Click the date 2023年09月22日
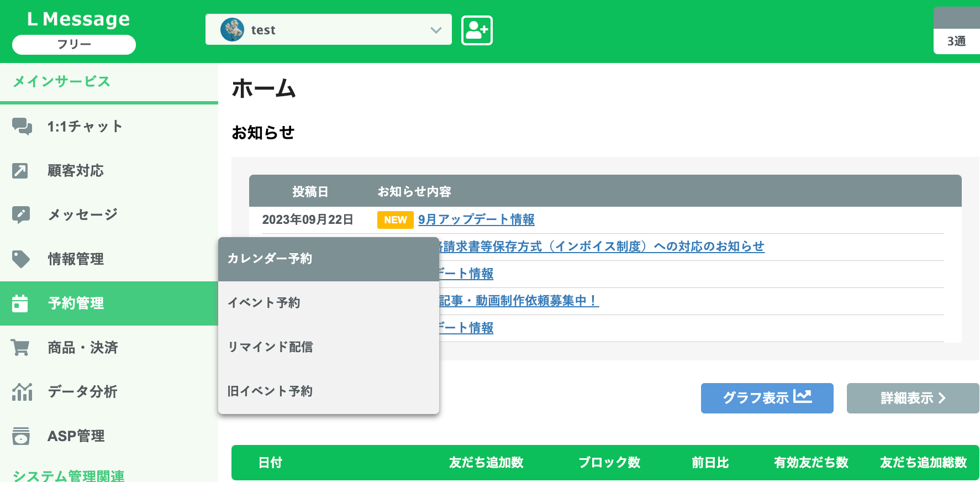Image resolution: width=980 pixels, height=482 pixels. (308, 220)
